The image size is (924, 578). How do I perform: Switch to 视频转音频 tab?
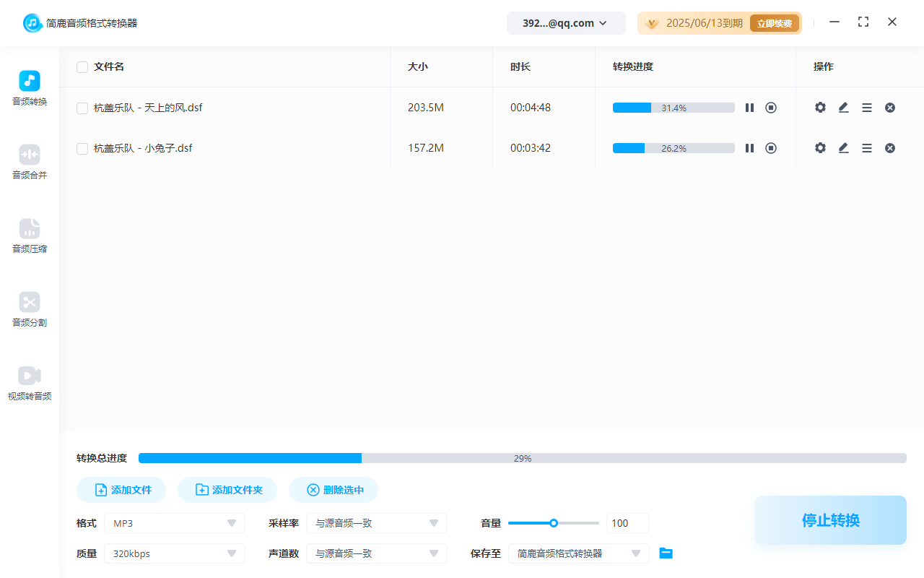[30, 383]
